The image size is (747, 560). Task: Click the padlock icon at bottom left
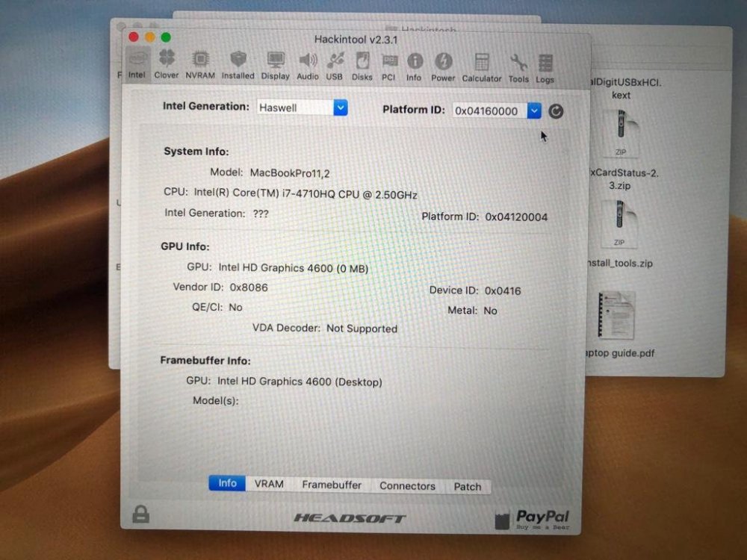coord(140,514)
